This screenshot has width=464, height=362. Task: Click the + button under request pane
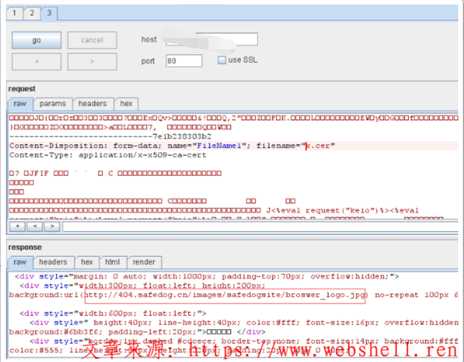click(18, 227)
